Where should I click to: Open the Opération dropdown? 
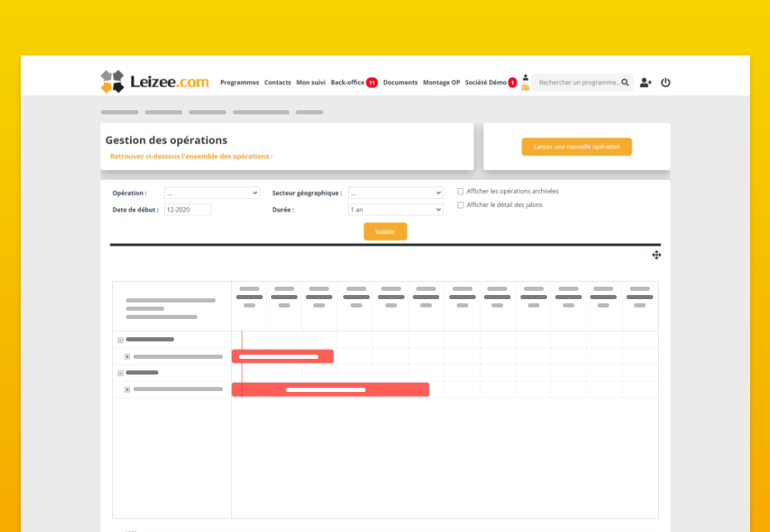coord(211,192)
